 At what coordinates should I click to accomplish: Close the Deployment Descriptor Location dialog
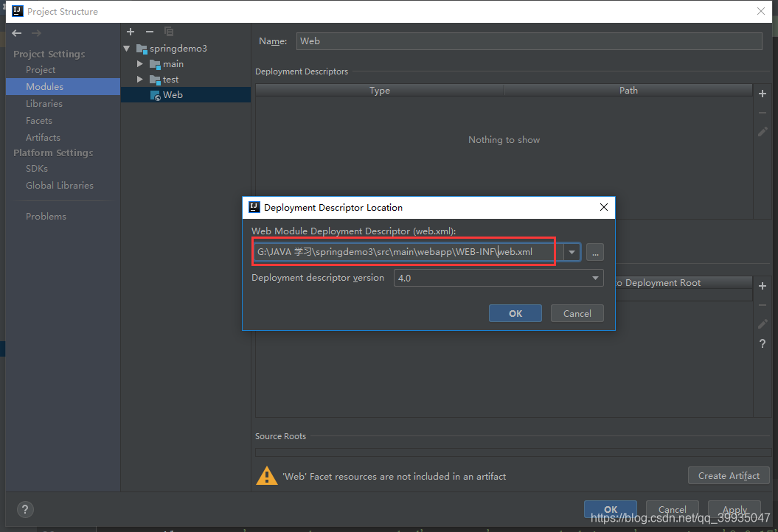[x=604, y=207]
